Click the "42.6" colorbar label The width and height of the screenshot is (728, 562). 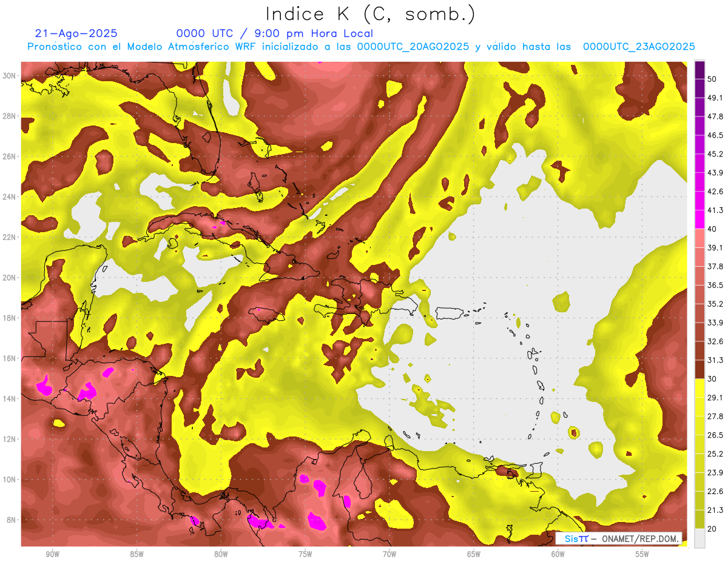click(715, 192)
